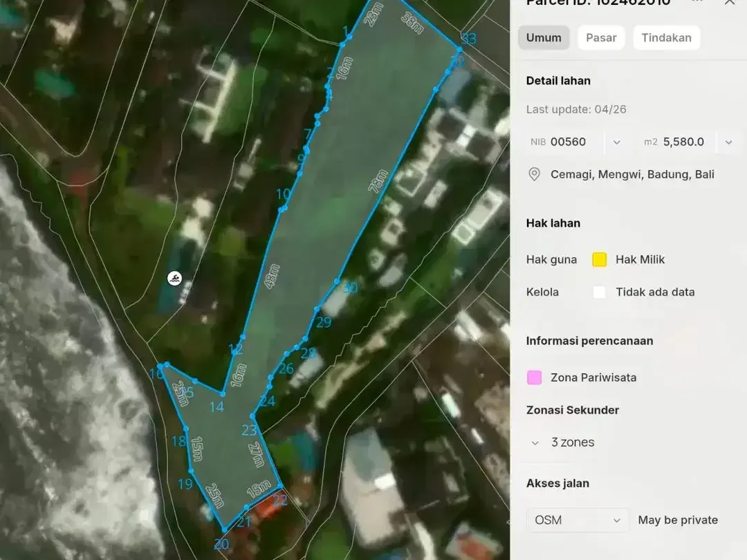
Task: Click the 48m boundary edge label
Action: [272, 276]
